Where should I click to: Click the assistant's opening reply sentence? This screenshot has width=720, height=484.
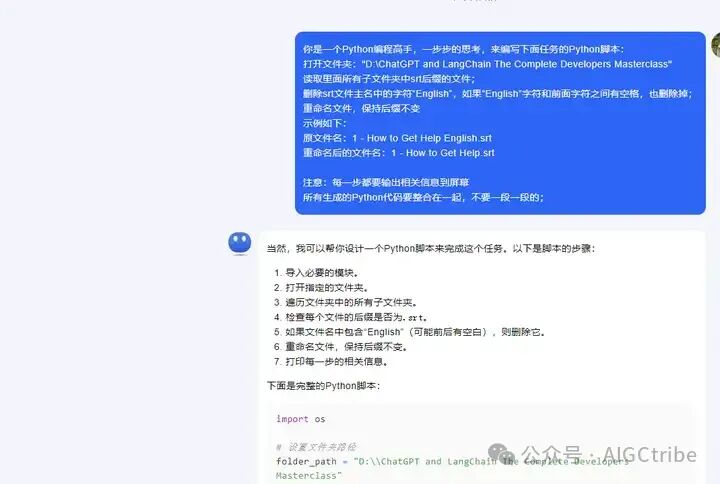pos(431,249)
